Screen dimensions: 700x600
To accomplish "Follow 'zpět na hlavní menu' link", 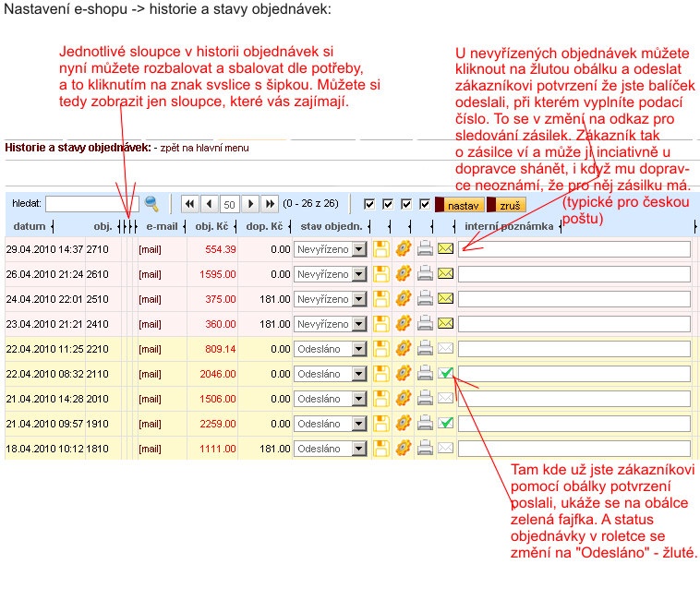I will pyautogui.click(x=204, y=148).
